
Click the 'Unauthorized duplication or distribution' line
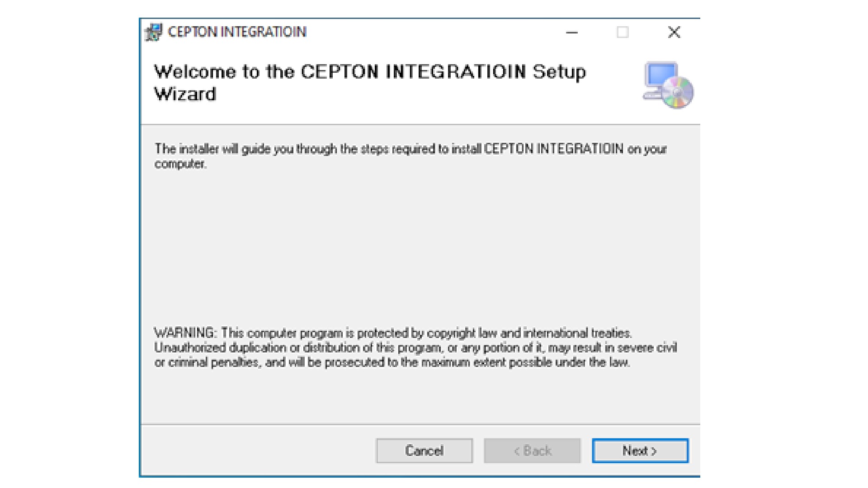pyautogui.click(x=415, y=347)
